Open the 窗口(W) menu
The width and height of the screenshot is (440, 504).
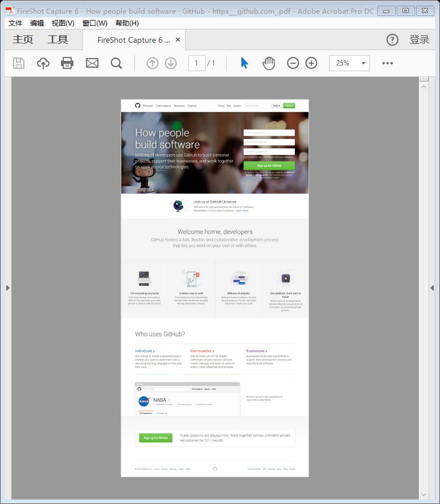[x=94, y=23]
